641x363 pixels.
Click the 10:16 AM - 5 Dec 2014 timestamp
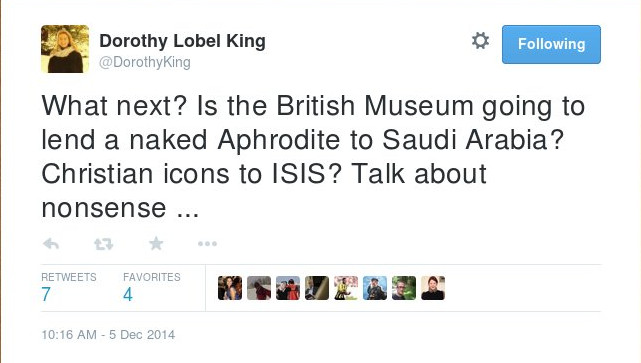[108, 335]
